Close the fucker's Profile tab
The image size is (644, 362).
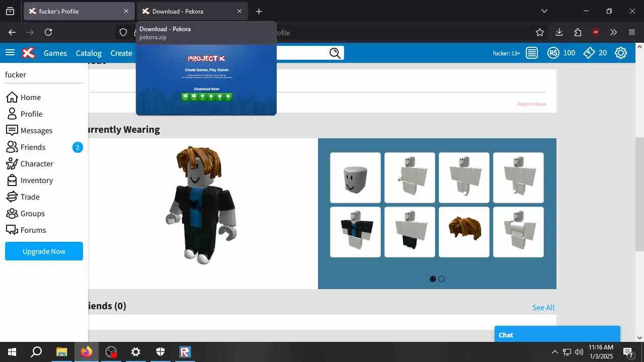[x=126, y=11]
